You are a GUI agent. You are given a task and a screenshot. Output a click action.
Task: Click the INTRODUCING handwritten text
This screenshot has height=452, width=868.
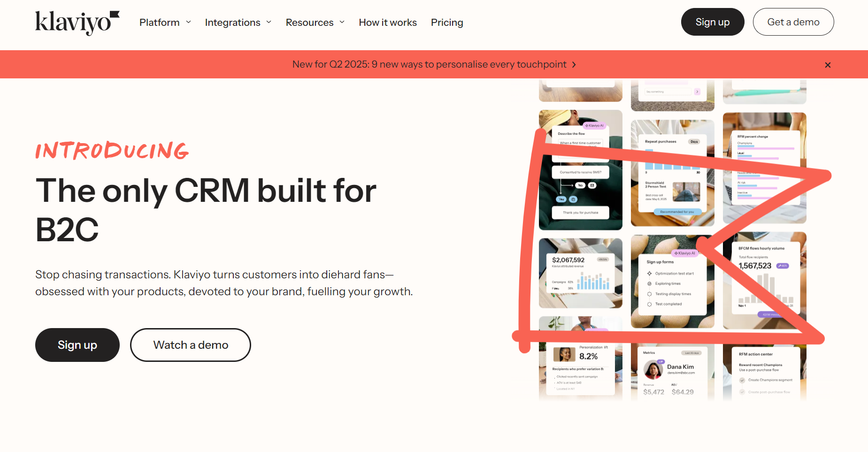(x=112, y=151)
